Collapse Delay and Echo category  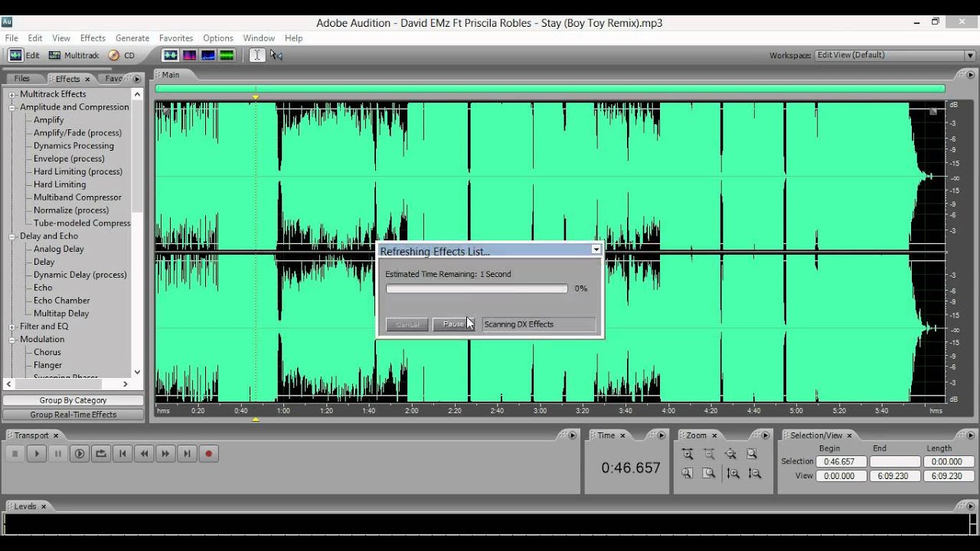coord(12,236)
